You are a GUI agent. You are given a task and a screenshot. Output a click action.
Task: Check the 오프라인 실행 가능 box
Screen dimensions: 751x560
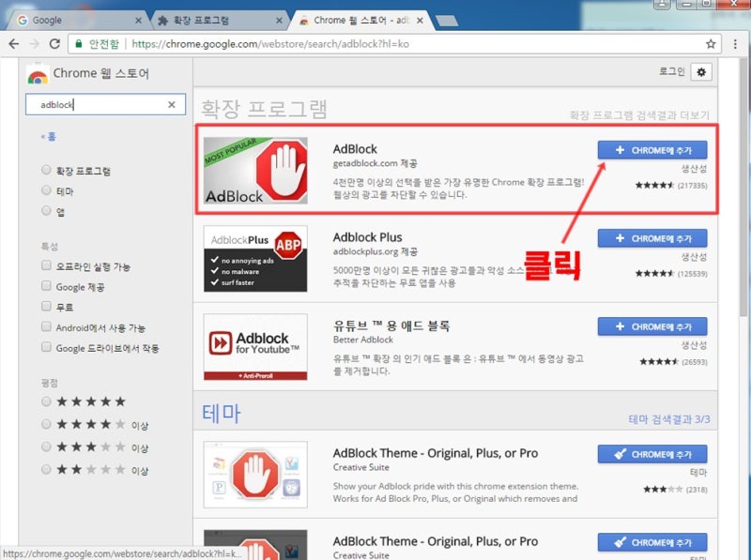pyautogui.click(x=46, y=265)
